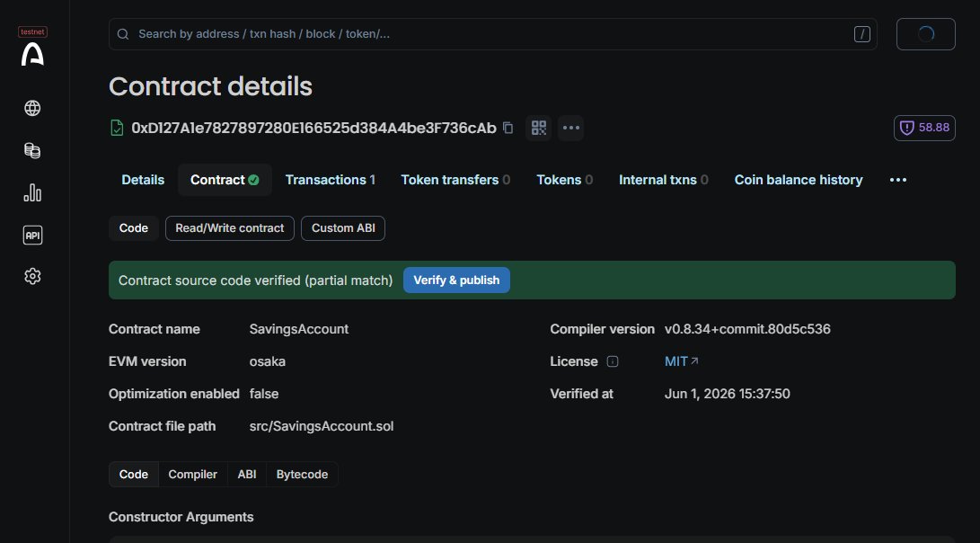Image resolution: width=980 pixels, height=543 pixels.
Task: Open the Tokens coins sidebar icon
Action: (32, 151)
